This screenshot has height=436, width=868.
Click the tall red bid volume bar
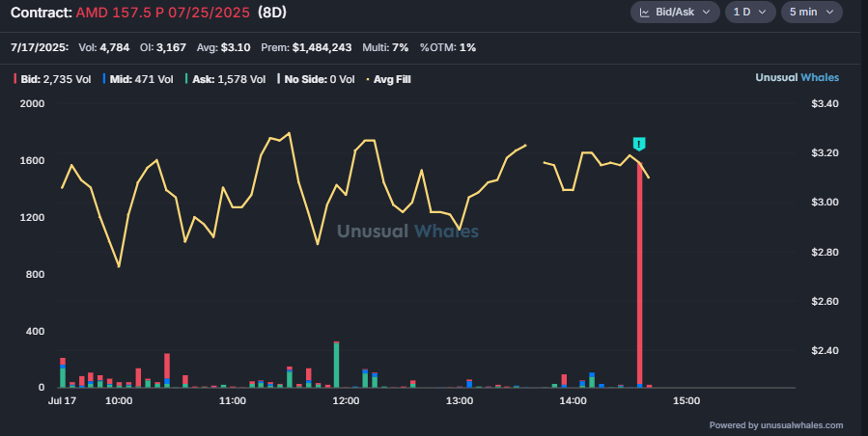[x=640, y=275]
